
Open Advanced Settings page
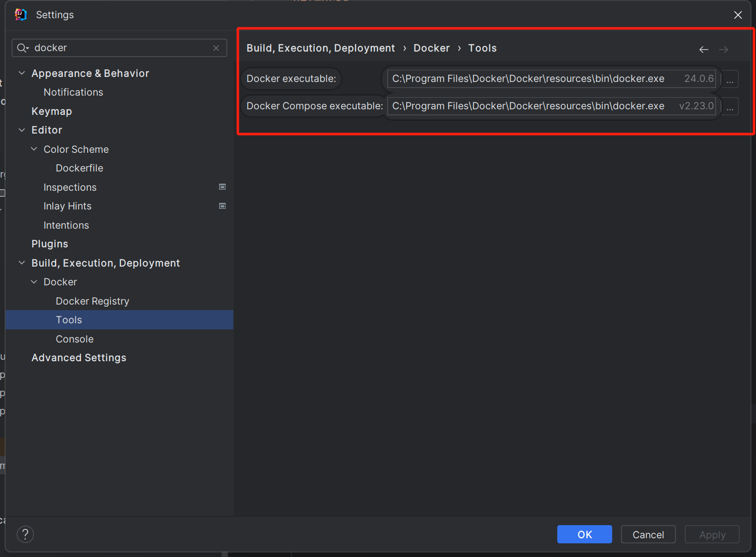79,358
